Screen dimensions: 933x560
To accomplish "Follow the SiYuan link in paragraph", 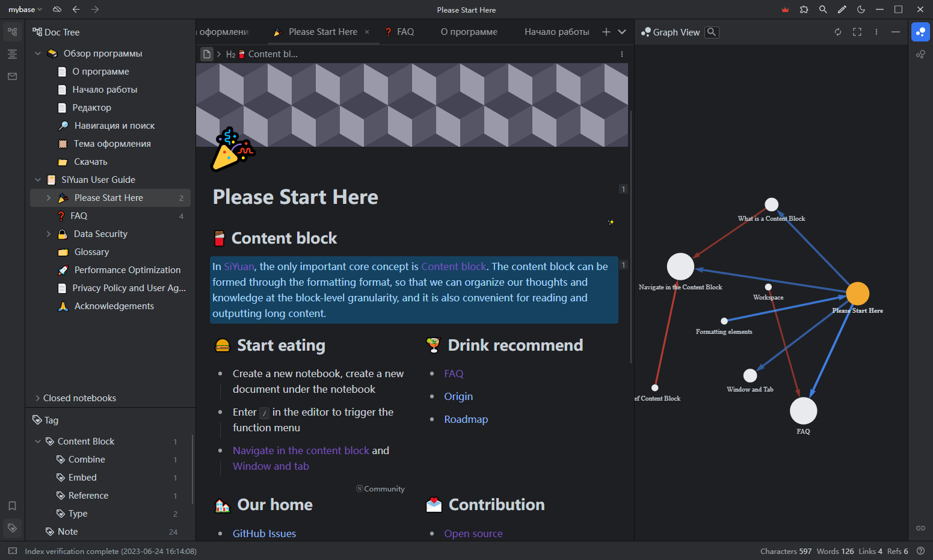I will coord(239,266).
